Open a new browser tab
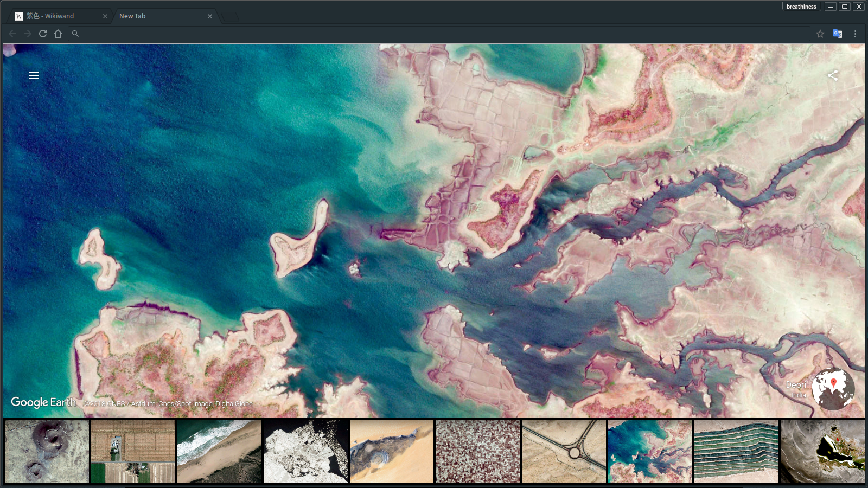Image resolution: width=868 pixels, height=488 pixels. tap(230, 16)
